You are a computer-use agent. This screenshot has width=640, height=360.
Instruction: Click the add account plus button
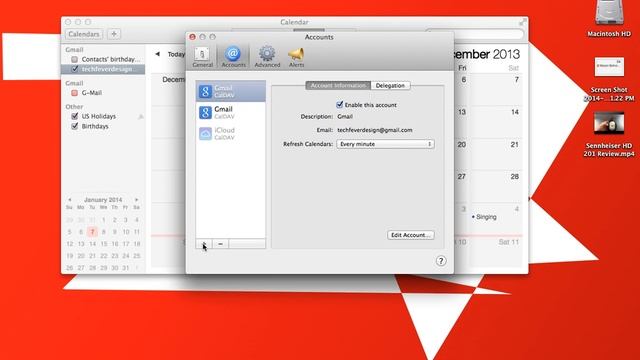(x=204, y=244)
